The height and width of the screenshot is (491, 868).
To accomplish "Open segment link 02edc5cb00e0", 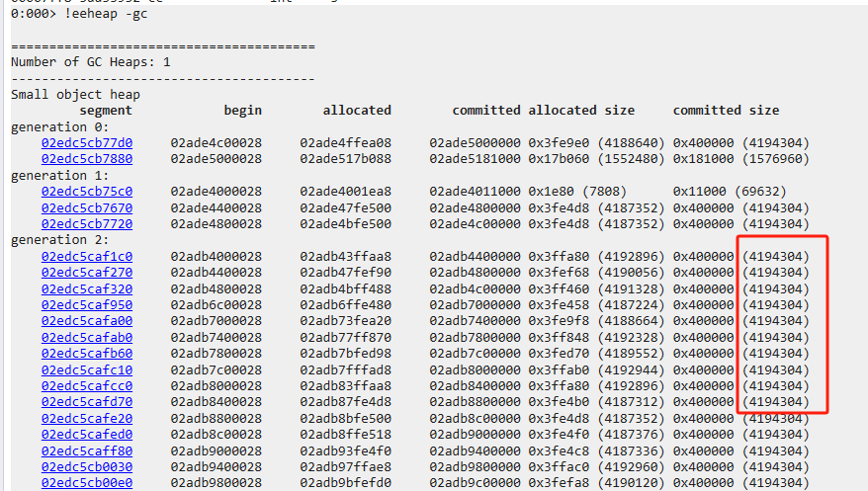I will [x=87, y=483].
